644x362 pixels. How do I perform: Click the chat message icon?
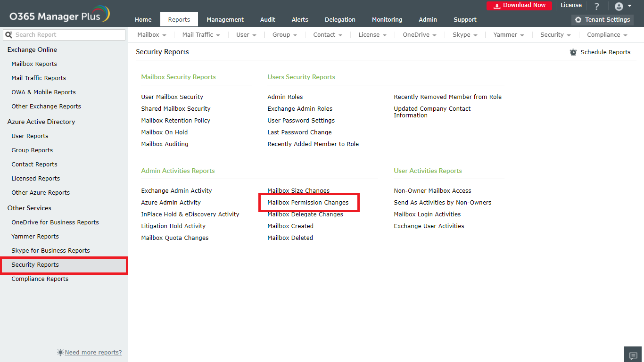(633, 355)
